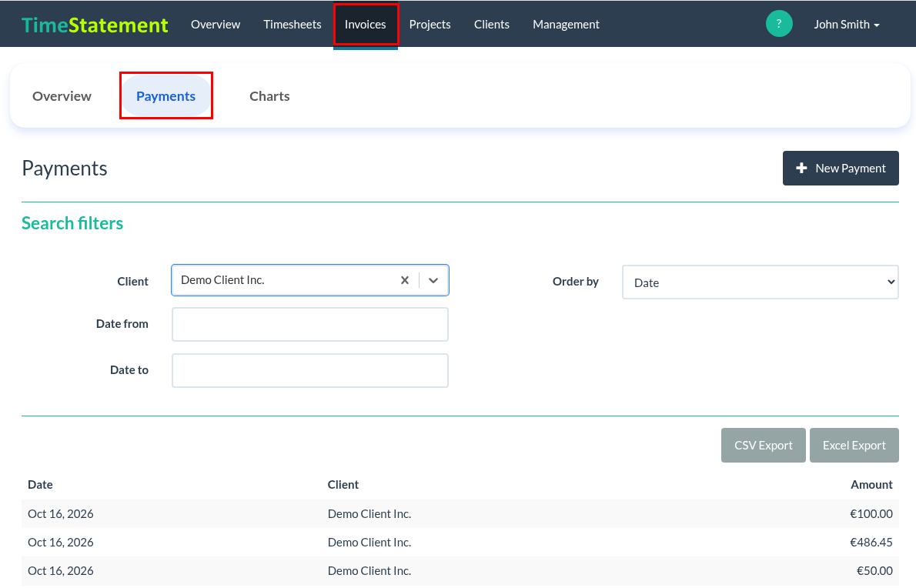Click the New Payment button
916x588 pixels.
[x=841, y=169]
